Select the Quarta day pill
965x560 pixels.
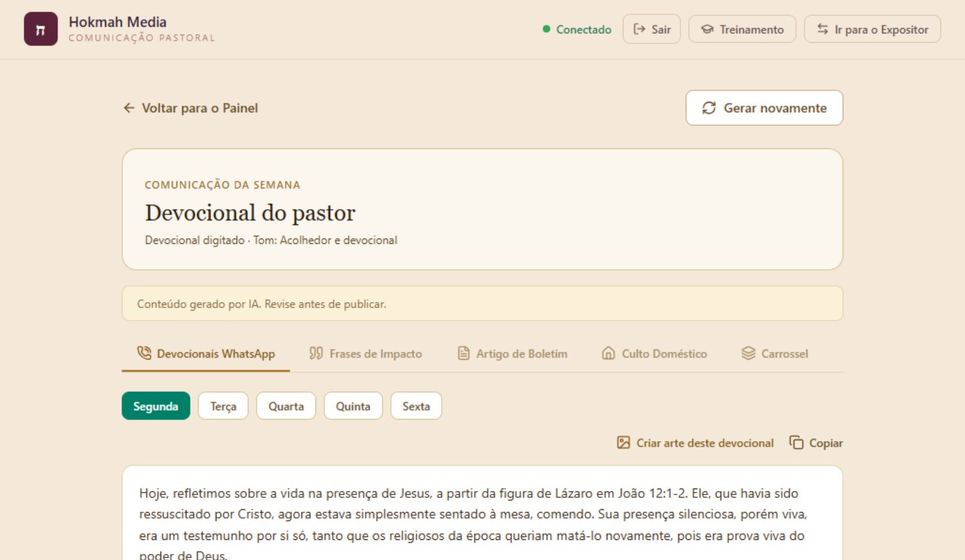pos(286,406)
